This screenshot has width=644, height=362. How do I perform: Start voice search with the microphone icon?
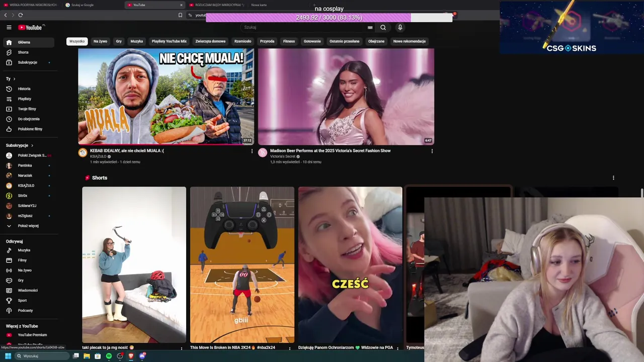(400, 28)
